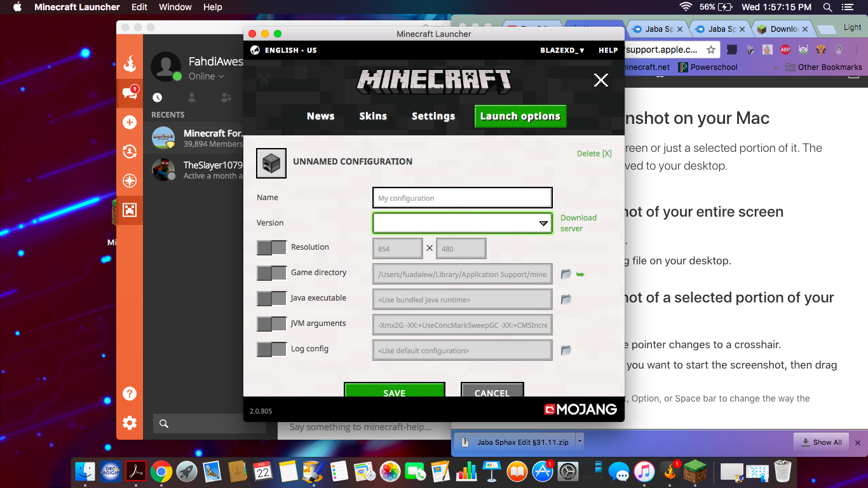This screenshot has height=488, width=868.
Task: Open Log config folder browse icon
Action: (x=566, y=350)
